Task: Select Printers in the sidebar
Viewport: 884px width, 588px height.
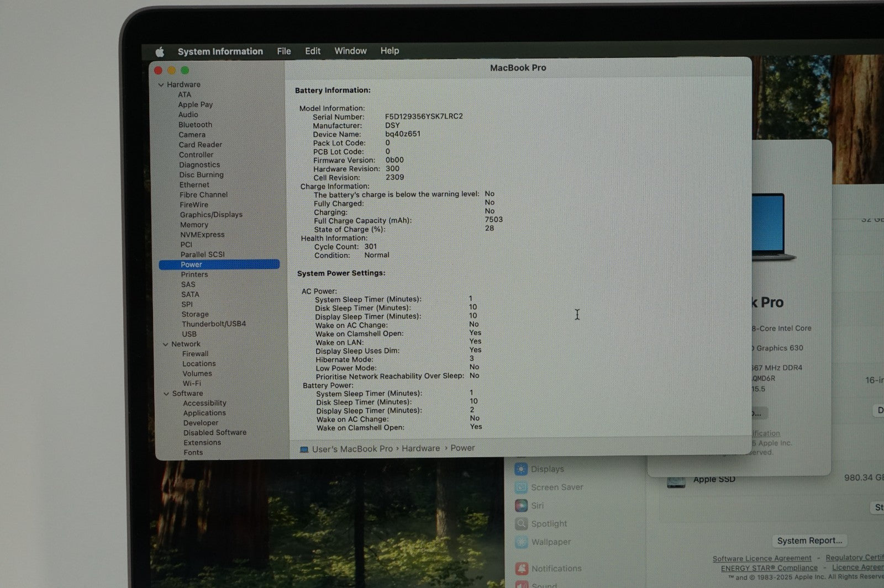Action: point(194,274)
